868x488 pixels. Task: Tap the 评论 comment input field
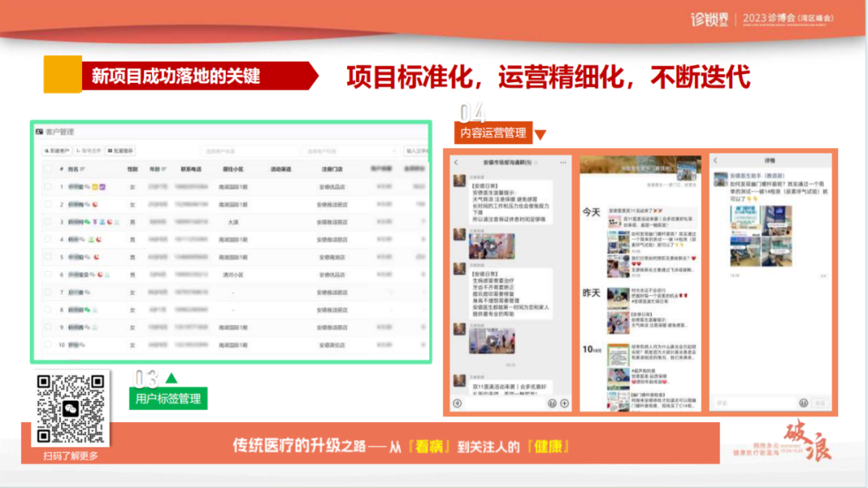point(754,404)
